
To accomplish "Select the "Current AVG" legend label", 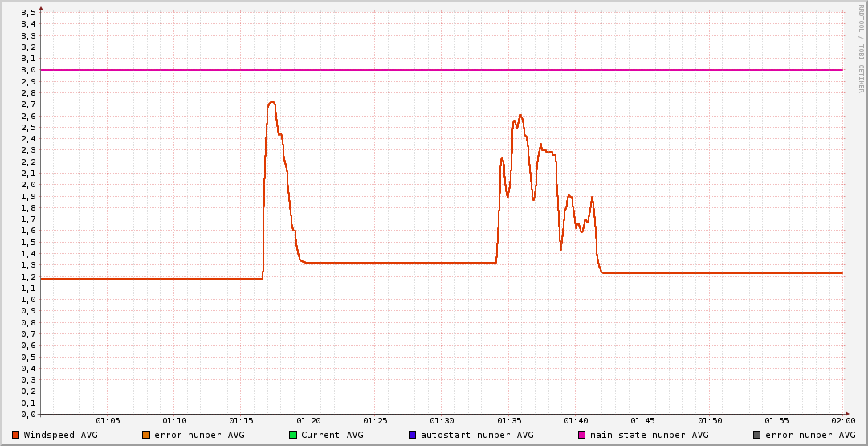I will click(x=332, y=435).
